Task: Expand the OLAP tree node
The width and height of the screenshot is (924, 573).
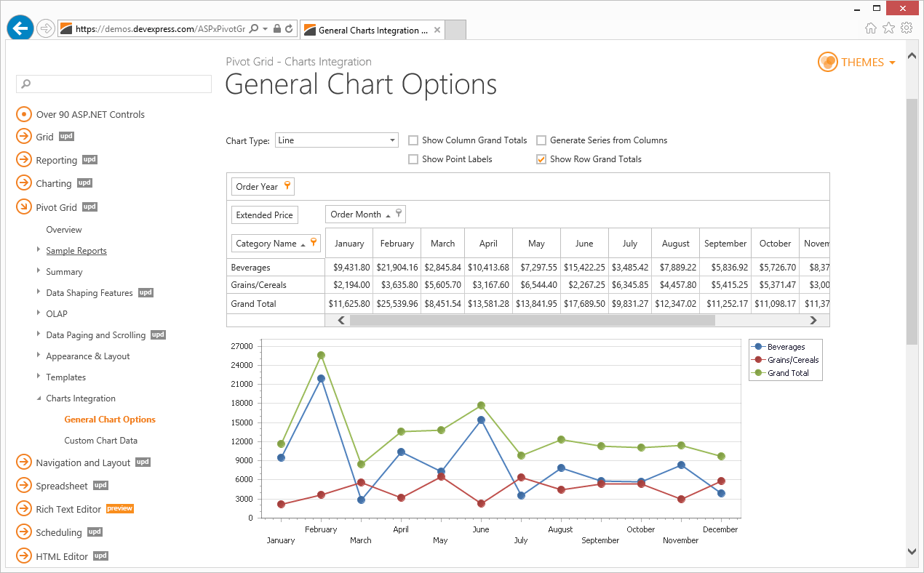Action: 38,313
